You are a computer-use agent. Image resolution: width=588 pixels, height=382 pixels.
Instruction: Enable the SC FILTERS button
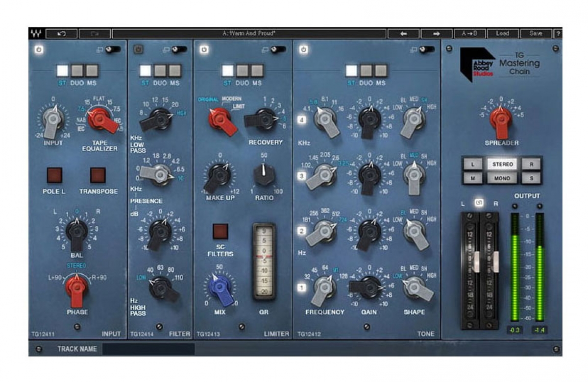[220, 231]
